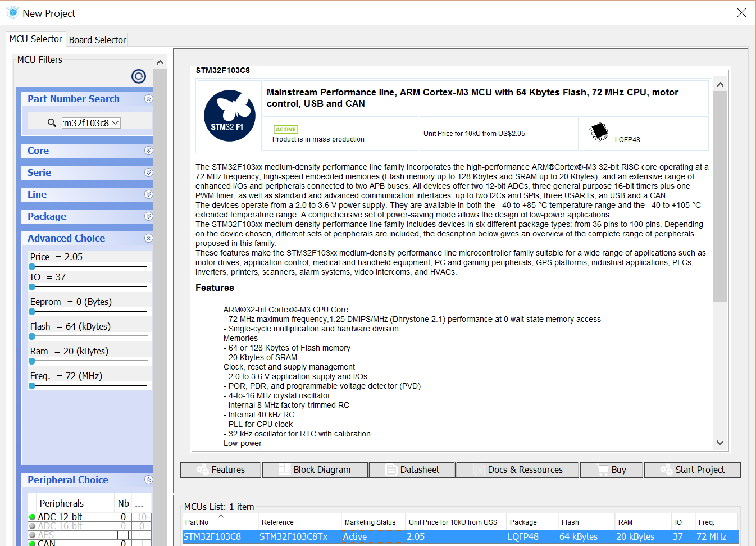Viewport: 756px width, 546px height.
Task: Expand the Line filter section
Action: click(x=148, y=194)
